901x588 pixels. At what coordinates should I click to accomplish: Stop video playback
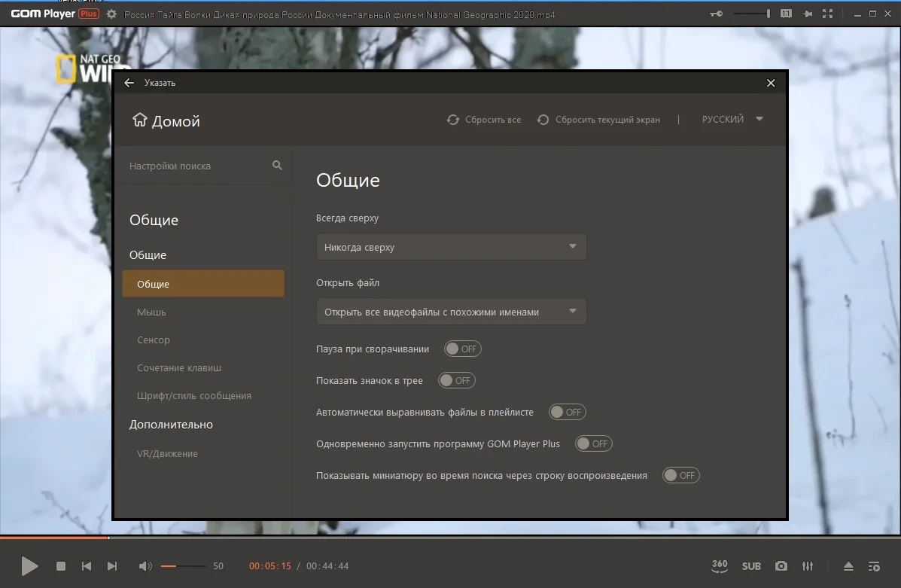click(61, 566)
